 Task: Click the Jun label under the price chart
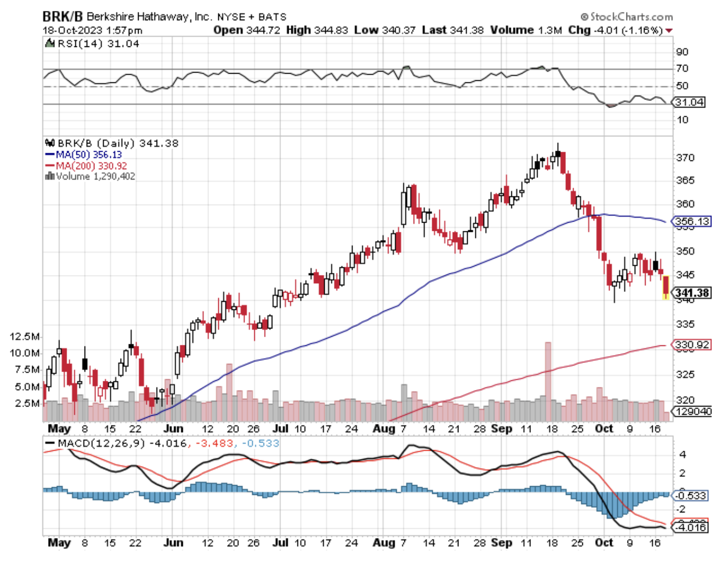tap(174, 429)
